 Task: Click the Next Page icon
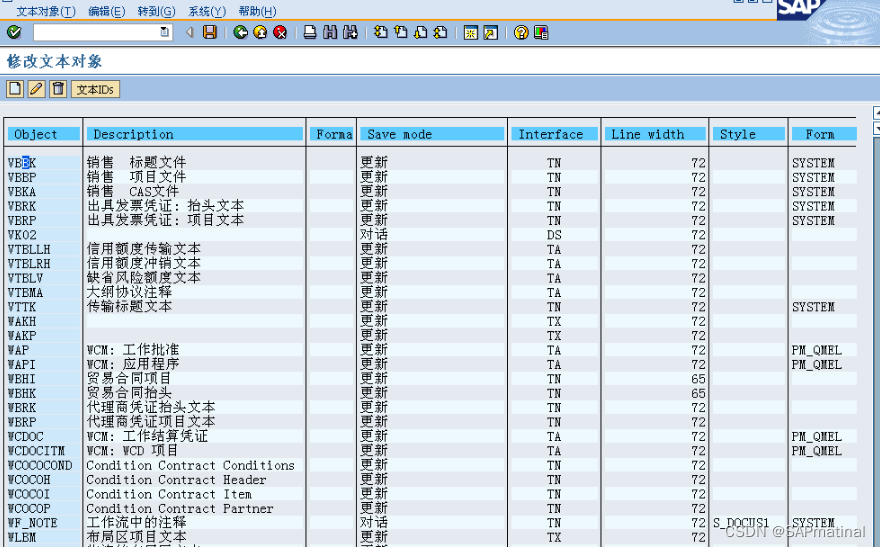pos(420,33)
